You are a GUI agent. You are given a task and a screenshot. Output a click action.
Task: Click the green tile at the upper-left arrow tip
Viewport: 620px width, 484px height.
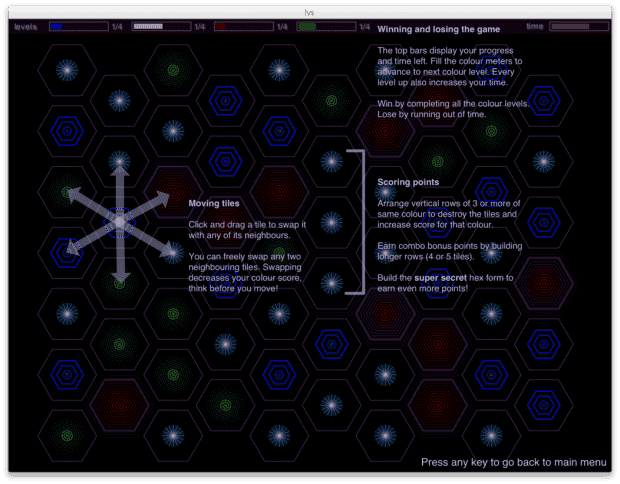point(66,190)
